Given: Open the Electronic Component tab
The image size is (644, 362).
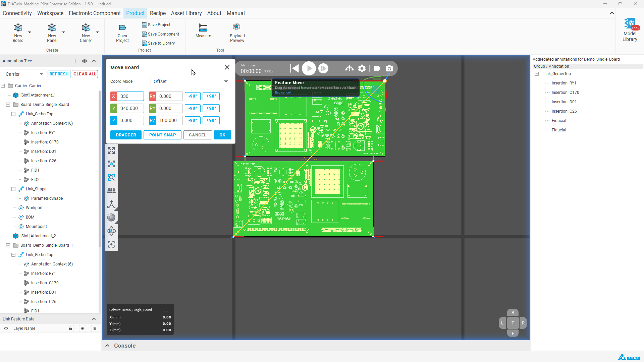Looking at the screenshot, I should pos(95,13).
